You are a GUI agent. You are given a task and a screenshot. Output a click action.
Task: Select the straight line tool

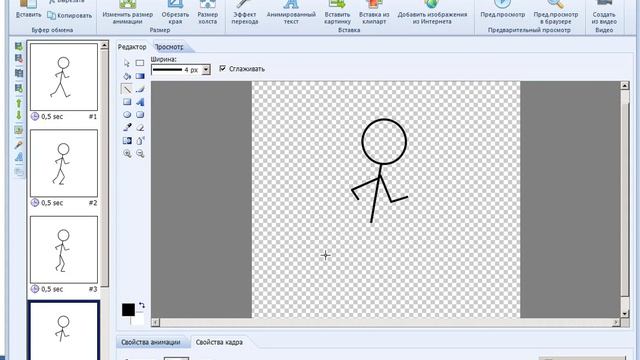coord(127,89)
